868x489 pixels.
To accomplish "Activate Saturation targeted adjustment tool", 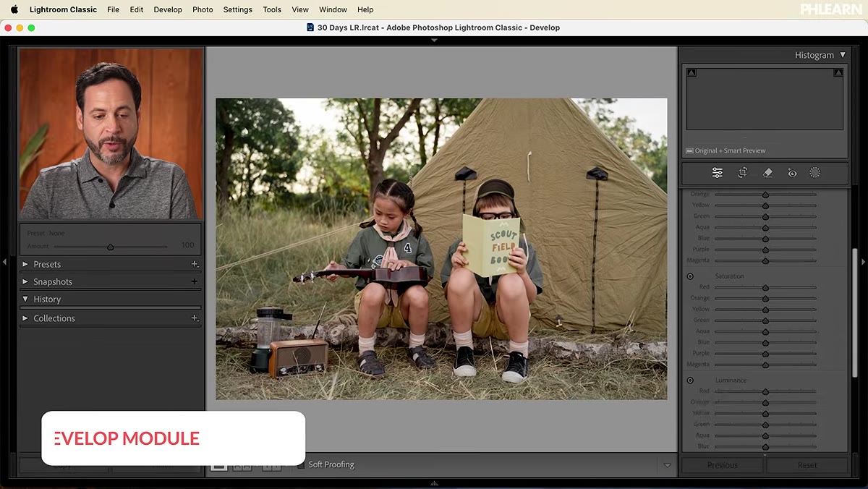I will (x=690, y=276).
